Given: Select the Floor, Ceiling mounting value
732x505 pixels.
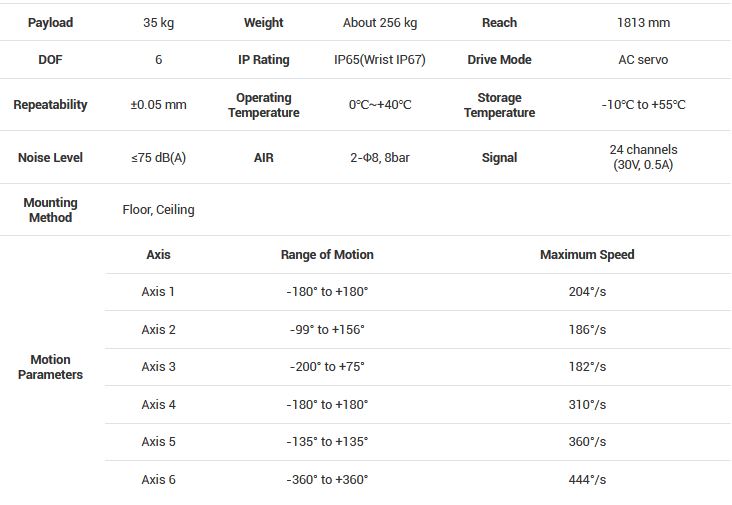Looking at the screenshot, I should (158, 210).
